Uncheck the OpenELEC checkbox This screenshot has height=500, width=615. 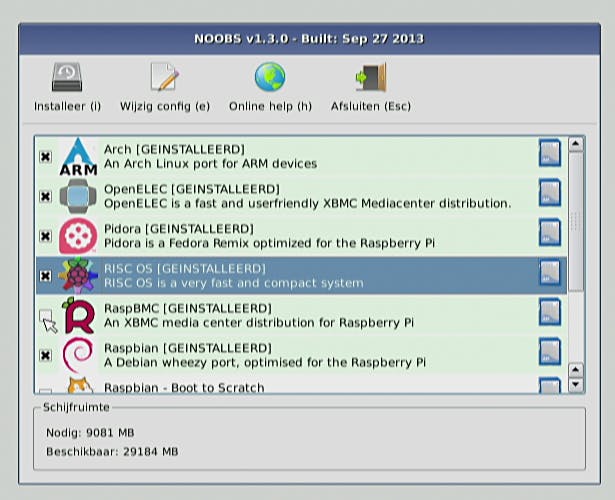(x=45, y=196)
